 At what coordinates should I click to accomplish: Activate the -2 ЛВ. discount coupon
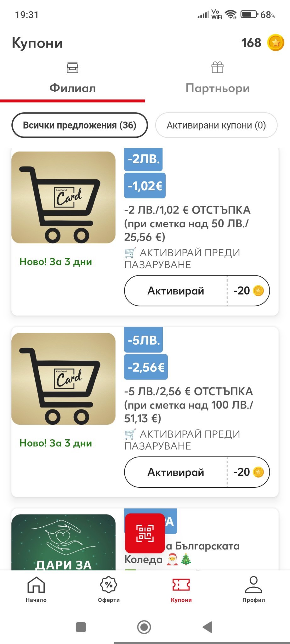pos(176,291)
